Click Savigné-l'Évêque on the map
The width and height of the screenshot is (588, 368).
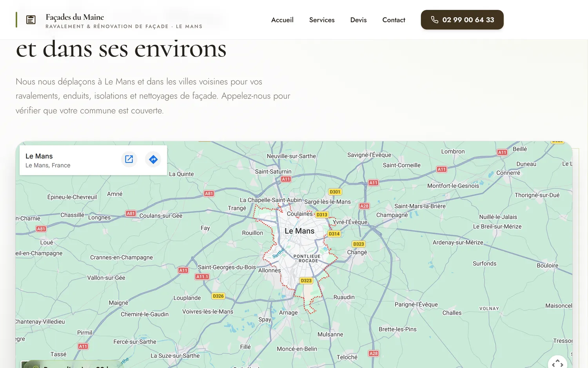tap(369, 155)
